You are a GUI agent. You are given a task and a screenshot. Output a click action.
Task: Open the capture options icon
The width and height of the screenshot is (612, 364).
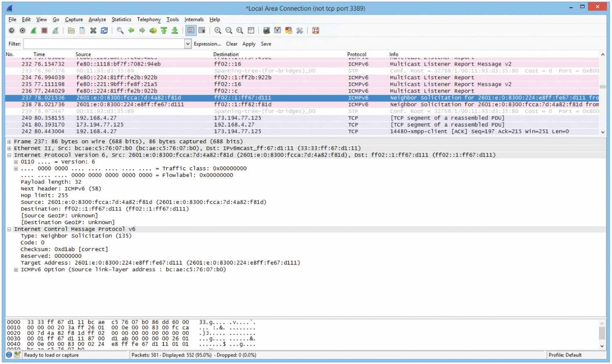(22, 30)
